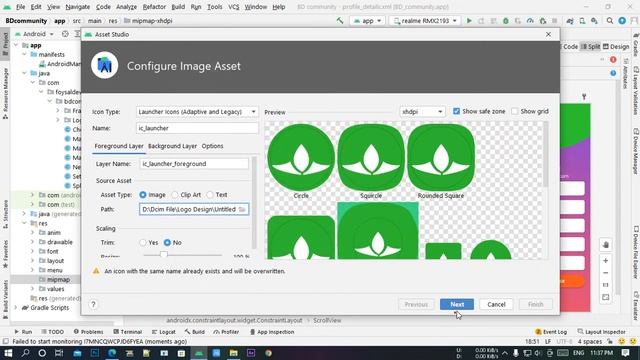640x360 pixels.
Task: Select the Foreground Layer tab
Action: pos(119,146)
